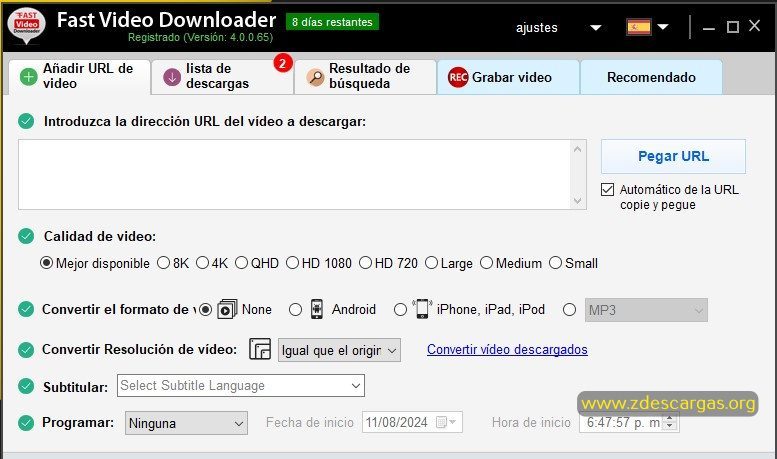This screenshot has width=777, height=459.
Task: Select Mejor disponible quality option
Action: [46, 263]
